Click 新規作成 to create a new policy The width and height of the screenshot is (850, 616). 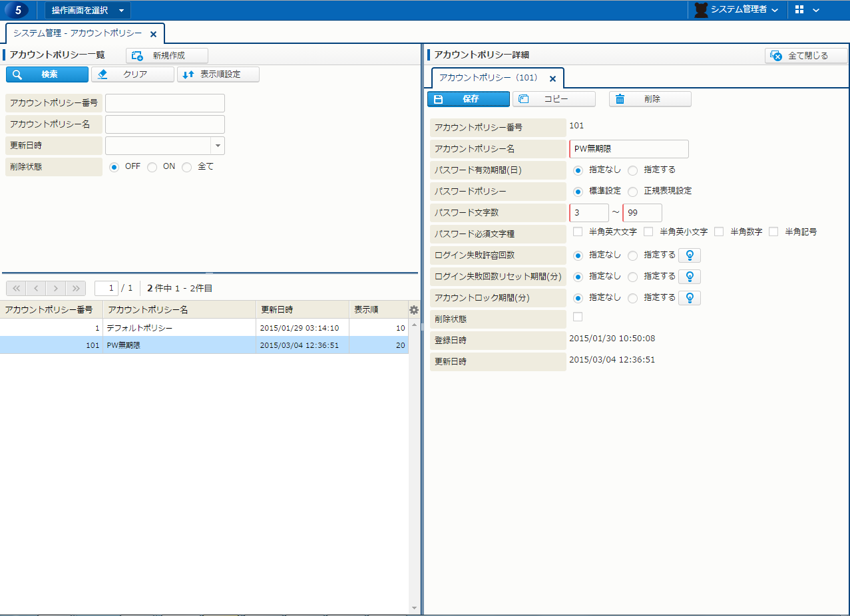point(167,56)
